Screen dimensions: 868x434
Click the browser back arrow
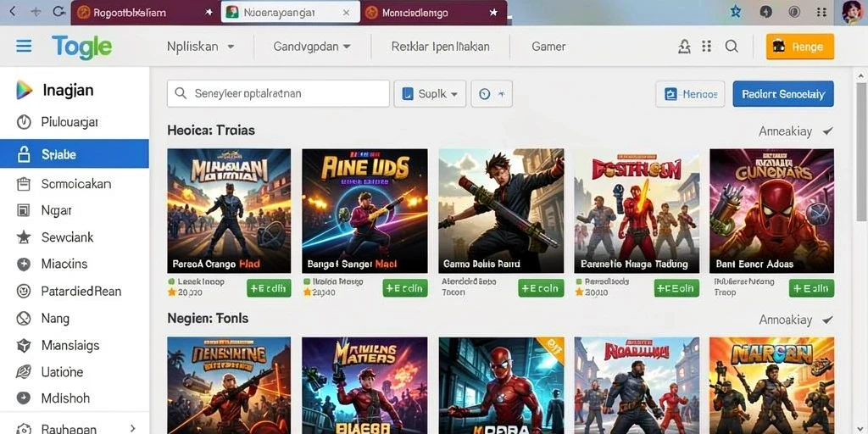(x=12, y=12)
